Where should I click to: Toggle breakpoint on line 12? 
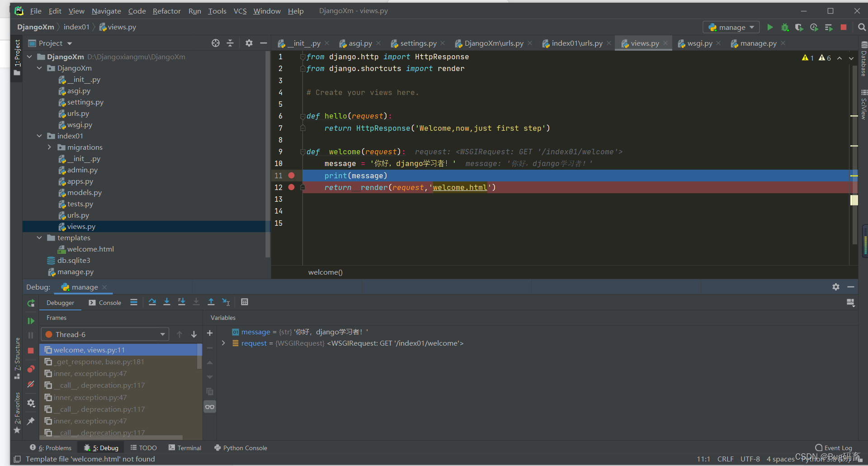[292, 187]
